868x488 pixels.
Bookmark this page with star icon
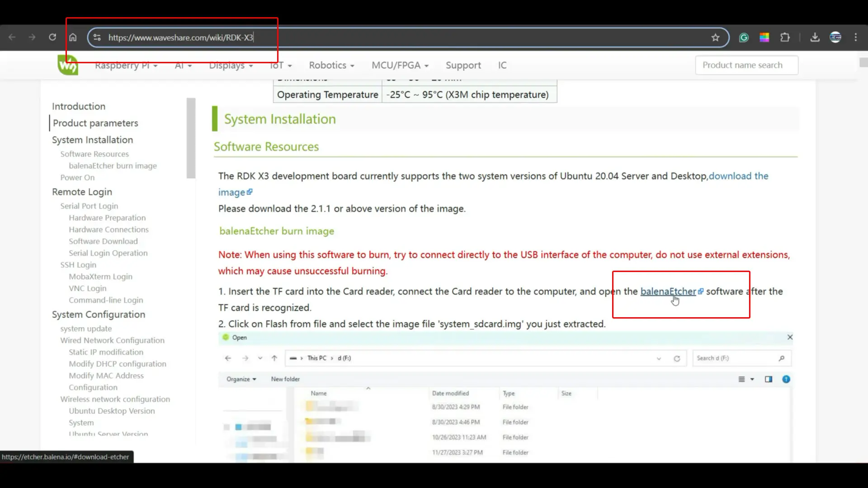715,37
